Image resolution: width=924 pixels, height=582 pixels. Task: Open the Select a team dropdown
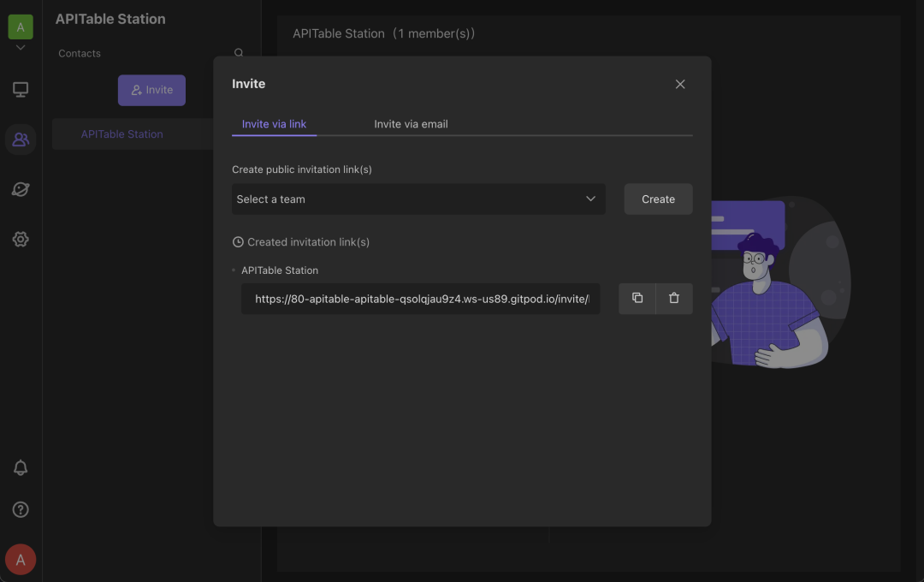pos(418,199)
